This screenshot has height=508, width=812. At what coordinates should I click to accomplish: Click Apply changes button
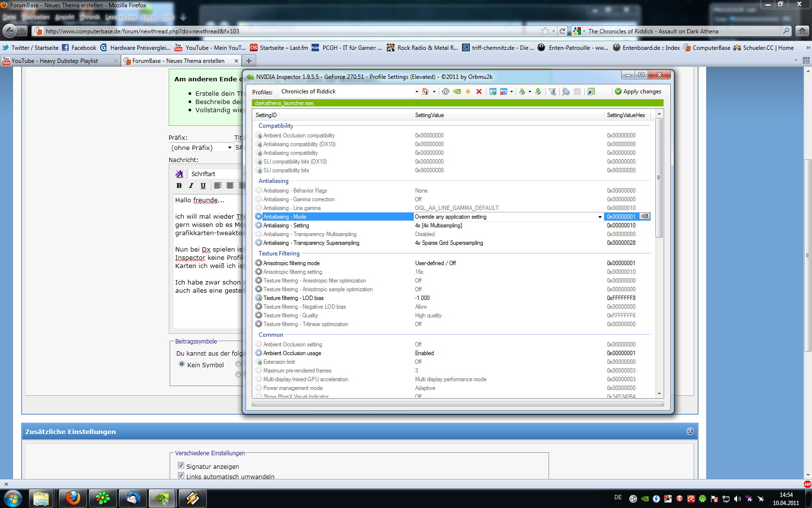[x=638, y=91]
